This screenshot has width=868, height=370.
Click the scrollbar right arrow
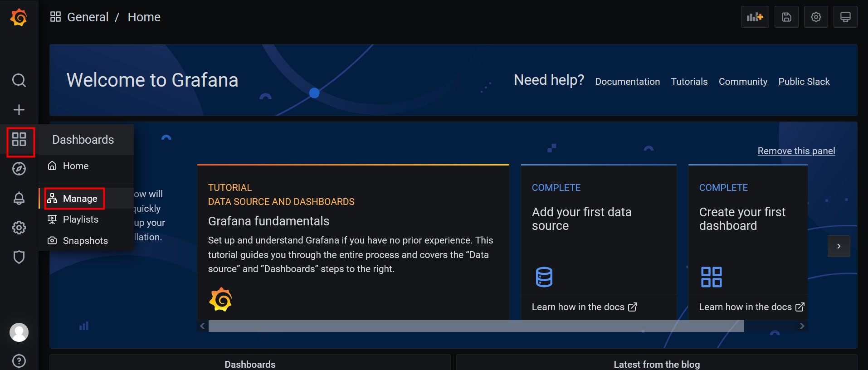[x=802, y=326]
